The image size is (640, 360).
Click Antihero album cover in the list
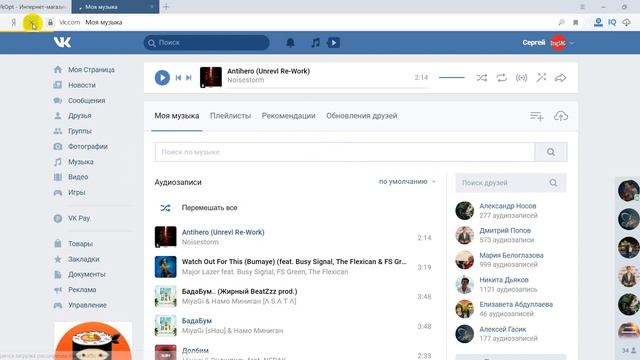pyautogui.click(x=165, y=237)
